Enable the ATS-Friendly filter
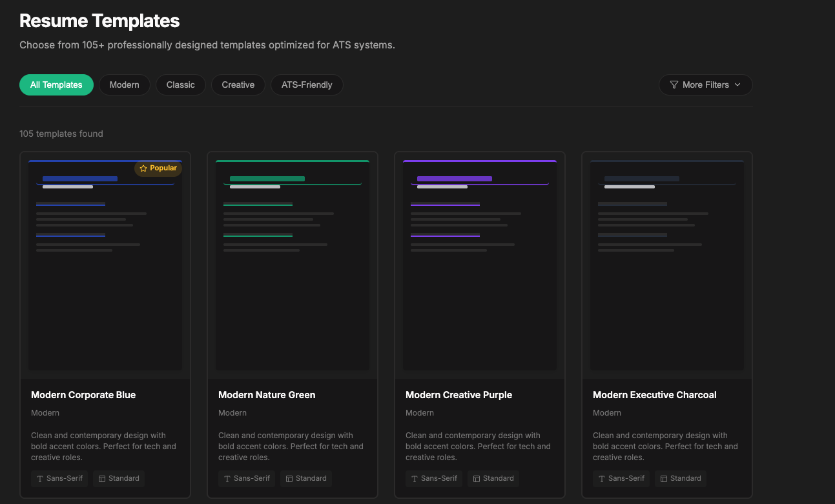 pos(307,85)
